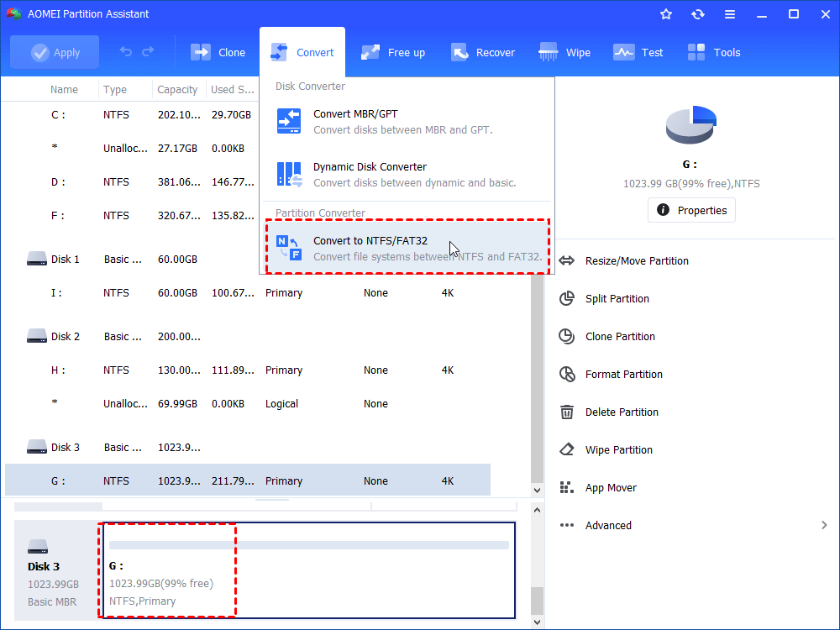Click the refresh icon in the title bar
The width and height of the screenshot is (840, 630).
[698, 13]
